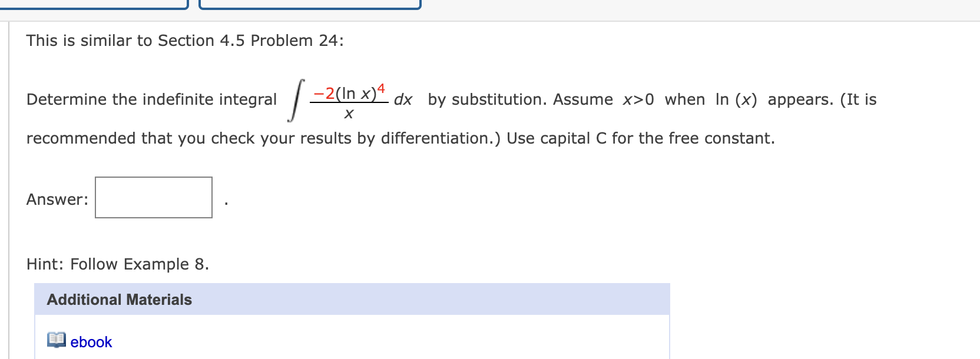Click the problem statement line about Section 4.5

pyautogui.click(x=184, y=40)
